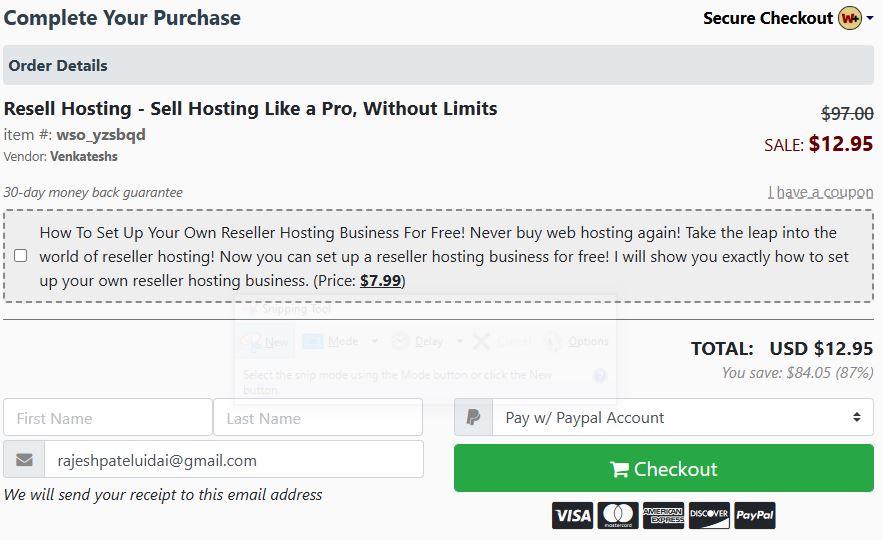Select the email address input field

click(x=233, y=460)
